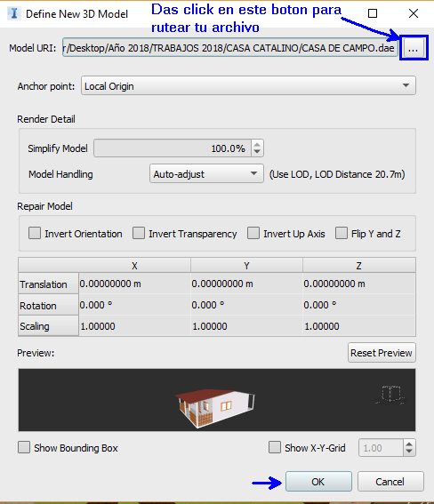Enable Flip Y and Z checkbox

342,233
